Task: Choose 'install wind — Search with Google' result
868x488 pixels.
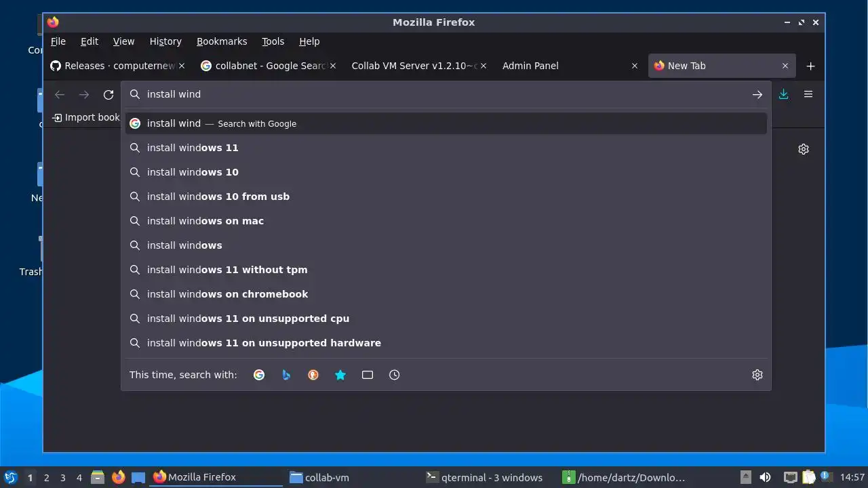Action: click(x=446, y=123)
